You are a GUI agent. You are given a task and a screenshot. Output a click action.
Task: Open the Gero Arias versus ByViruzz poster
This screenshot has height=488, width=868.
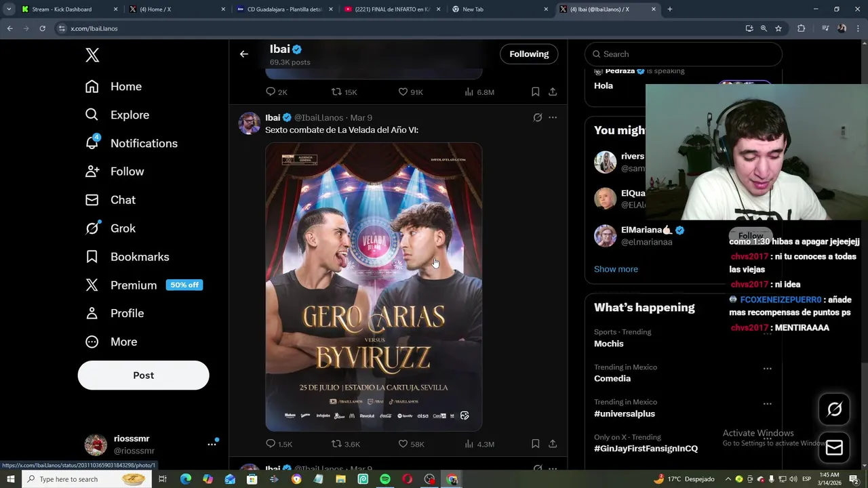(x=374, y=287)
